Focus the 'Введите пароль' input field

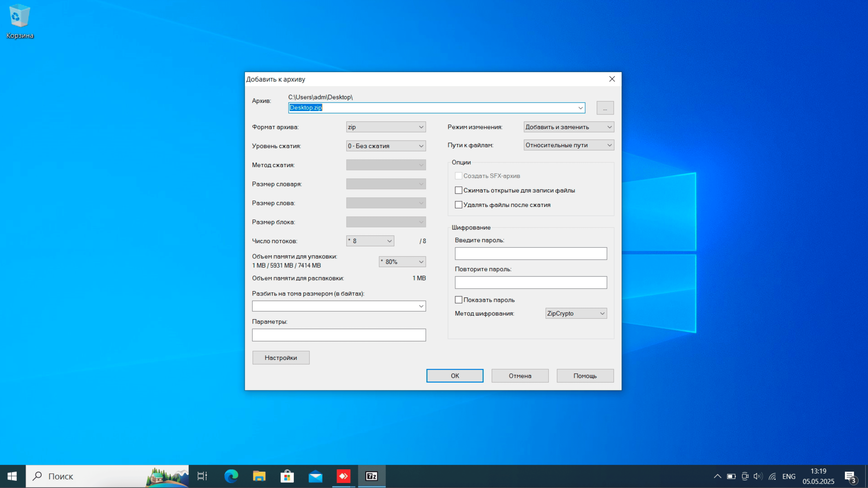[x=531, y=254]
